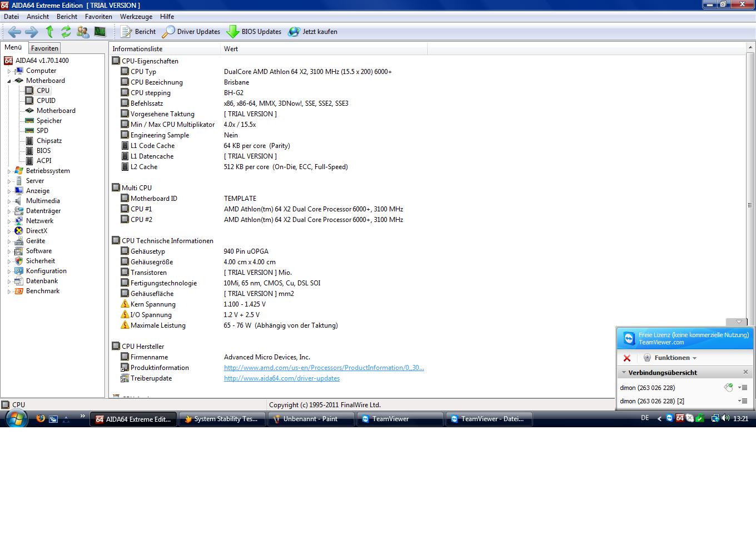The image size is (756, 558).
Task: Click the refresh toolbar icon
Action: [66, 32]
